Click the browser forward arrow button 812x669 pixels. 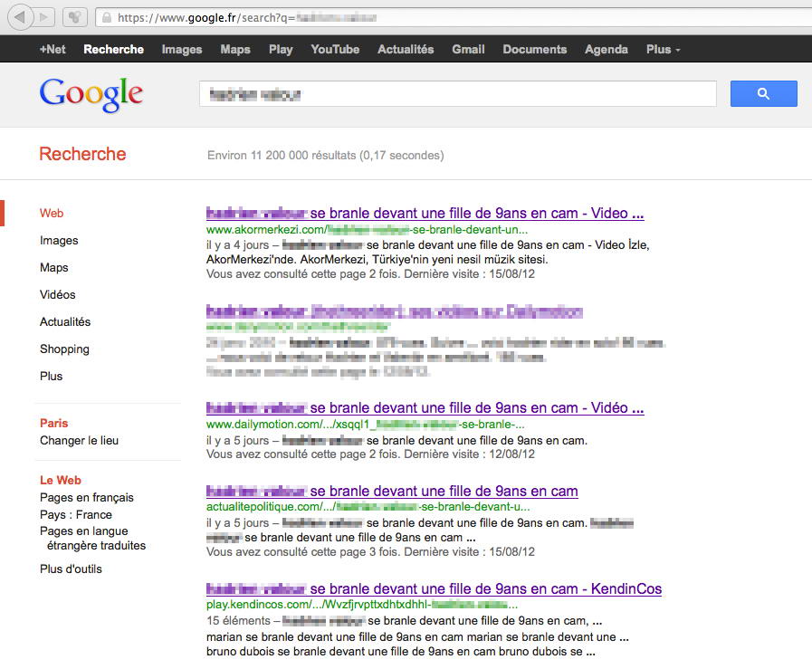click(44, 17)
